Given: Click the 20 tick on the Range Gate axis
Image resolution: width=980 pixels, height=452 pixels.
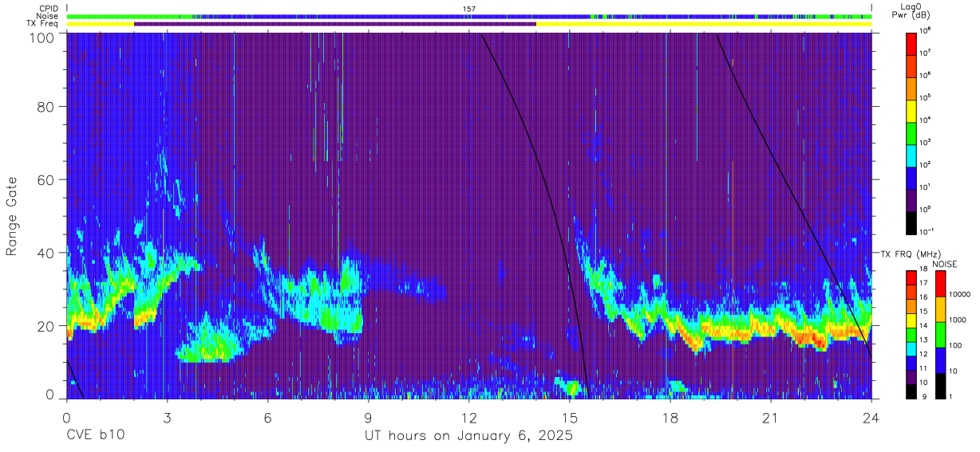Looking at the screenshot, I should point(47,325).
